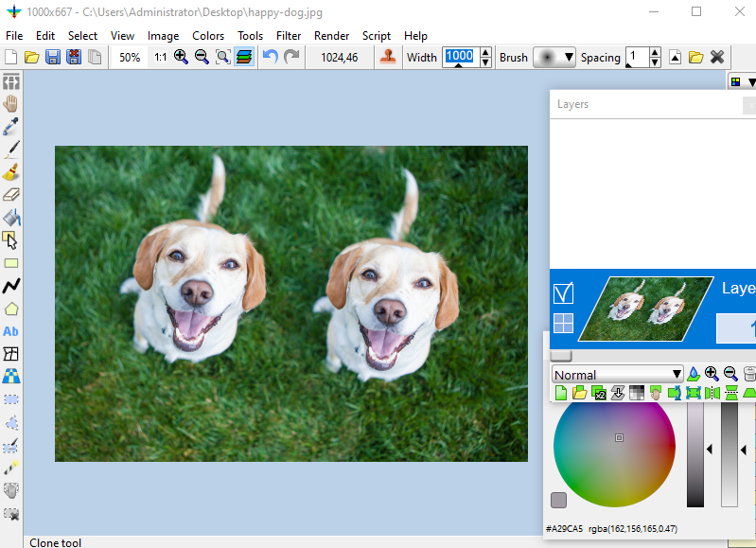Screen dimensions: 756x548
Task: Open the Normal blend mode dropdown
Action: pyautogui.click(x=617, y=374)
